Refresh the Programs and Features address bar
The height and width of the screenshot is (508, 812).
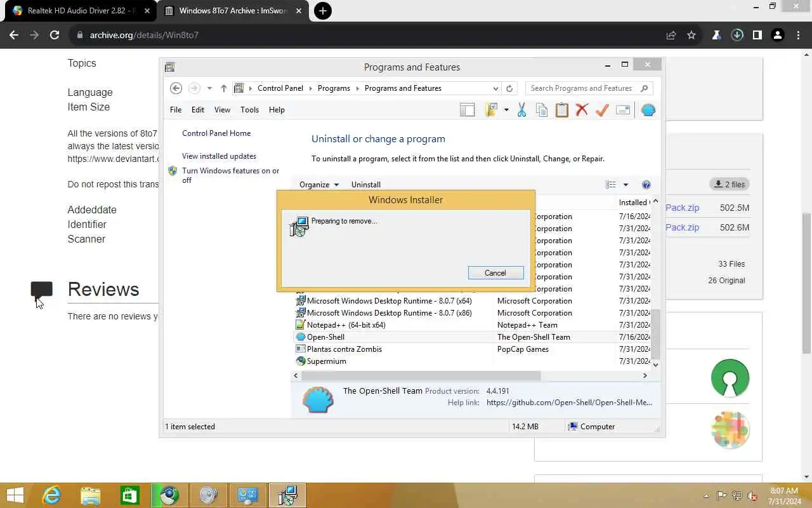pyautogui.click(x=509, y=88)
